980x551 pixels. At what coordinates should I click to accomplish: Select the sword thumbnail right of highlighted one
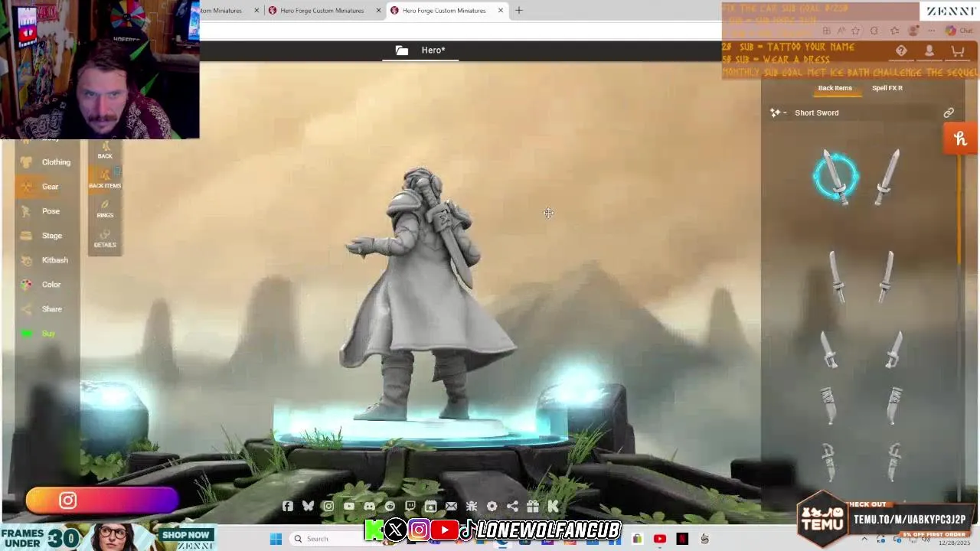pyautogui.click(x=888, y=178)
